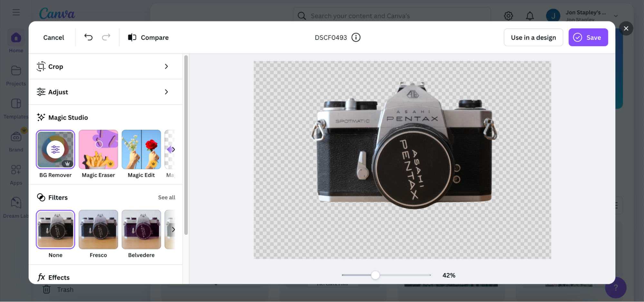Image resolution: width=644 pixels, height=302 pixels.
Task: Open Apps in the sidebar
Action: pos(16,175)
